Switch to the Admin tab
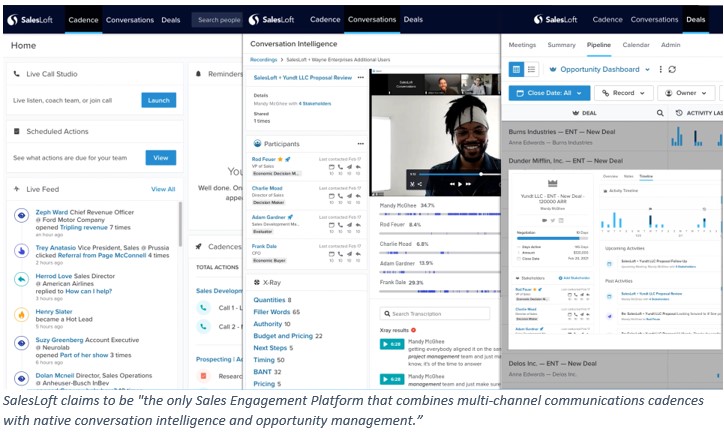Viewport: 724px width, 432px height. tap(670, 45)
